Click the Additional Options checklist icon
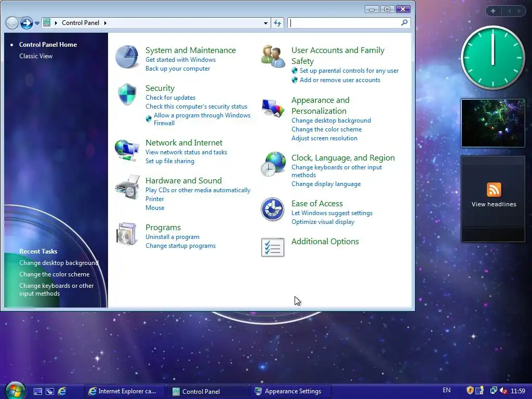 coord(273,247)
